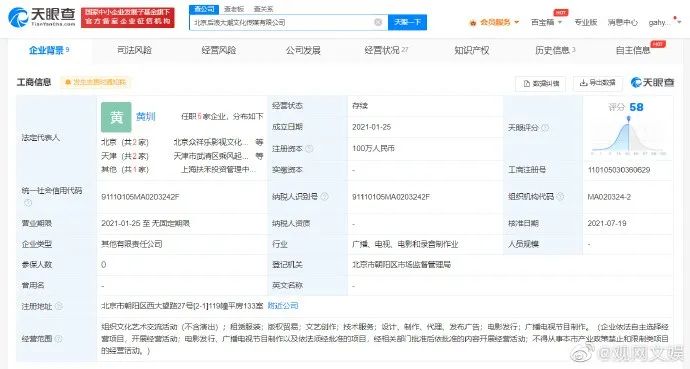
Task: Click the red official credit agency banner
Action: coord(128,17)
